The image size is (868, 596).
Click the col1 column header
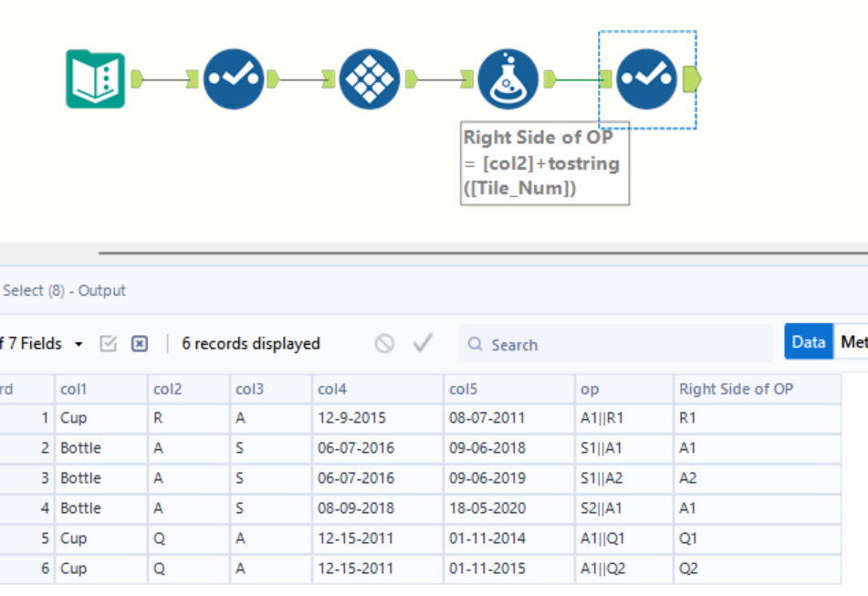coord(100,389)
